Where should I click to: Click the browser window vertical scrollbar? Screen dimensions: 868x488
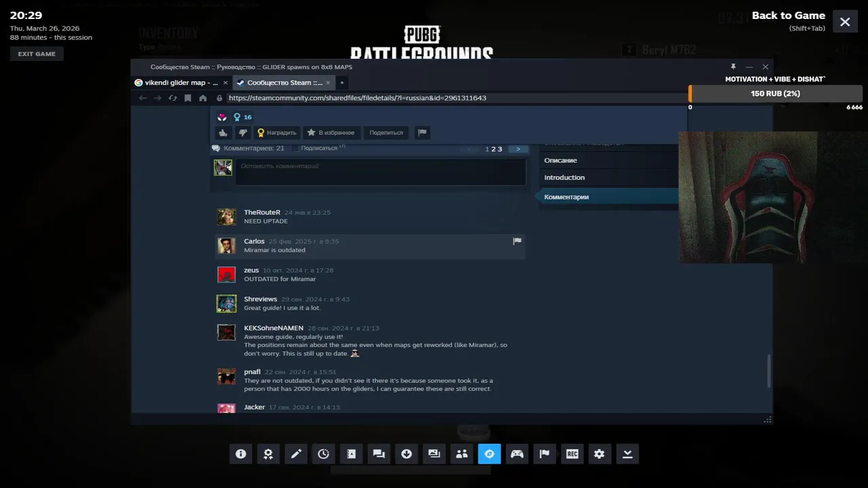(x=769, y=371)
